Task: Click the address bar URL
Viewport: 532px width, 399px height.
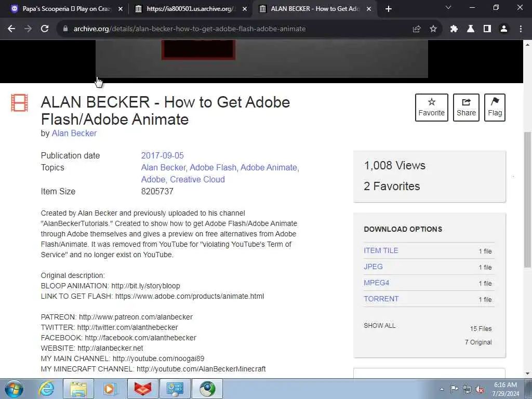Action: tap(189, 29)
